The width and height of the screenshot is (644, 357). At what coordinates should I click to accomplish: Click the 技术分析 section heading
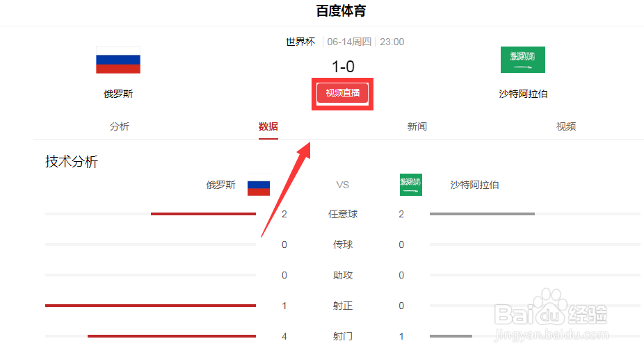point(72,162)
